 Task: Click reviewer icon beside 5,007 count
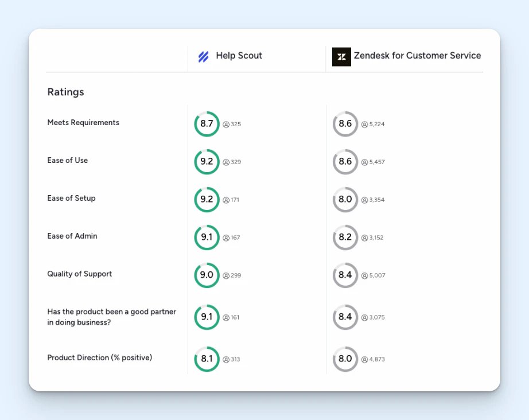click(364, 275)
